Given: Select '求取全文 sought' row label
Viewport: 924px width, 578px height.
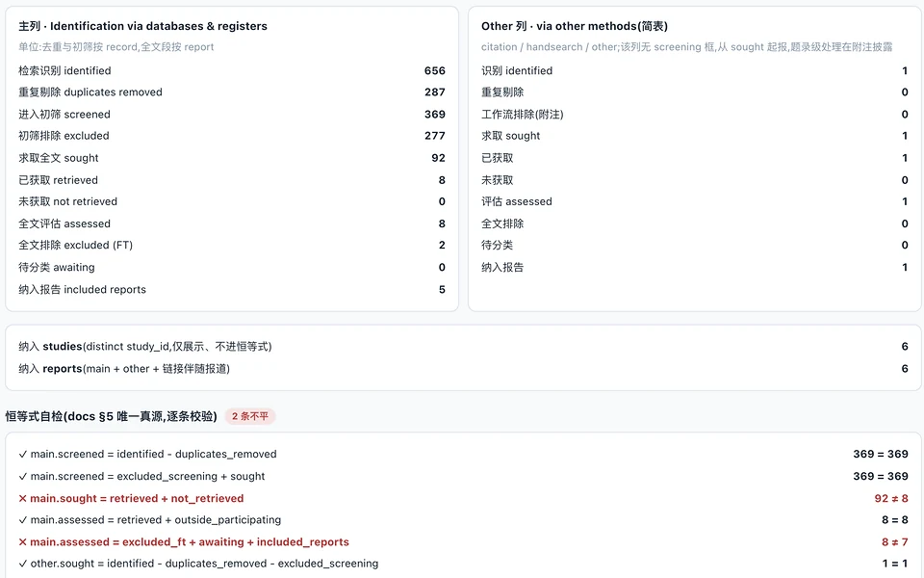Looking at the screenshot, I should [59, 158].
